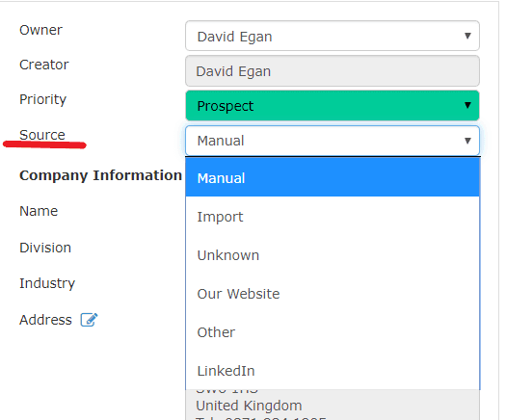Open the Owner dropdown showing David Egan

[333, 36]
